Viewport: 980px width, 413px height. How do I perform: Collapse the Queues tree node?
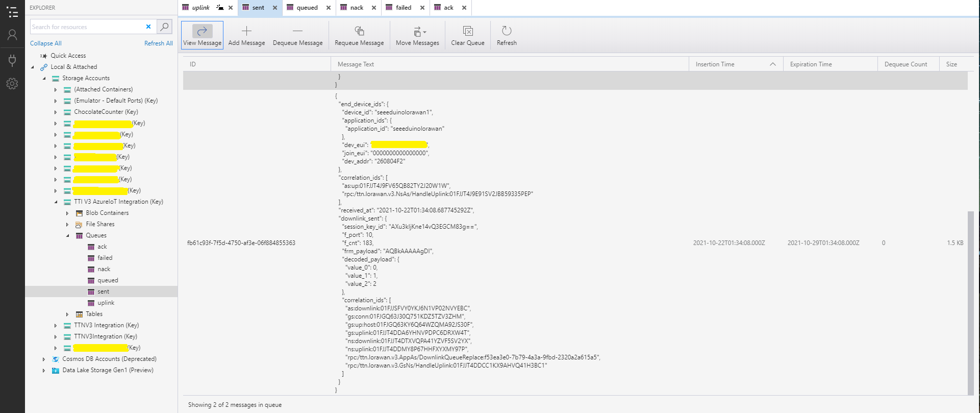point(68,235)
